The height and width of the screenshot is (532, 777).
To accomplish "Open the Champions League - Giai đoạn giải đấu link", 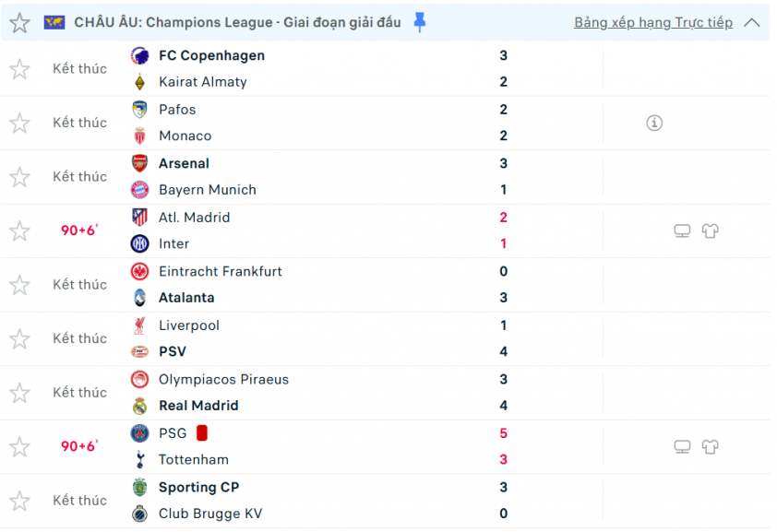I will 273,22.
